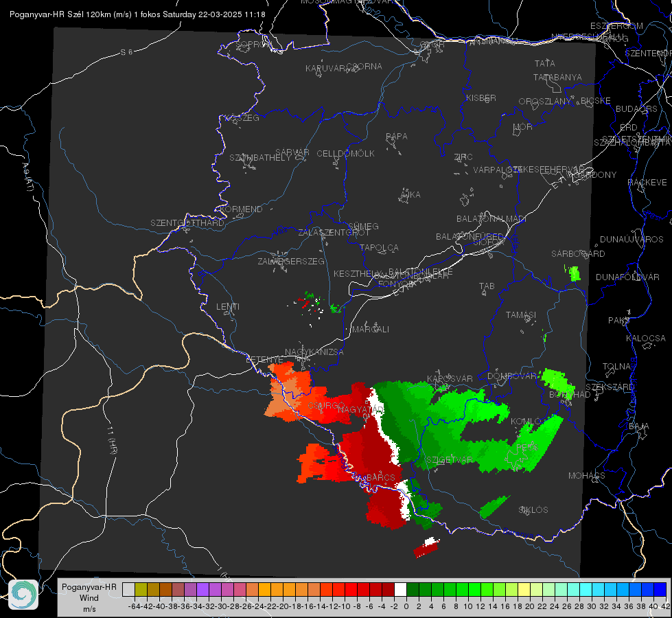Click the AJKA town label
The image size is (672, 618).
(x=410, y=195)
